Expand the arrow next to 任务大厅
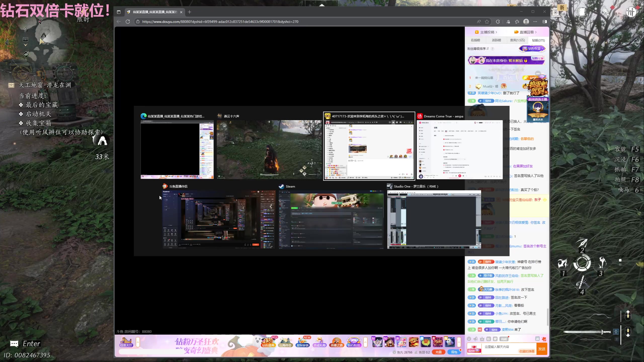Viewport: 644px width, 362px height. [x=138, y=342]
